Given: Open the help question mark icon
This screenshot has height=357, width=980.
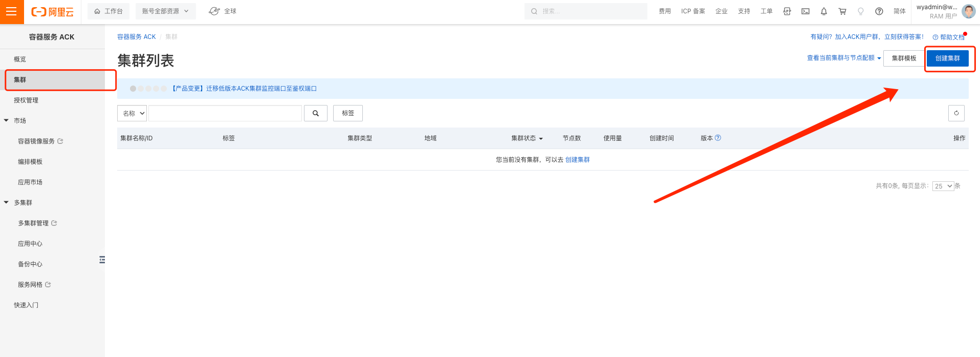Looking at the screenshot, I should pos(879,11).
